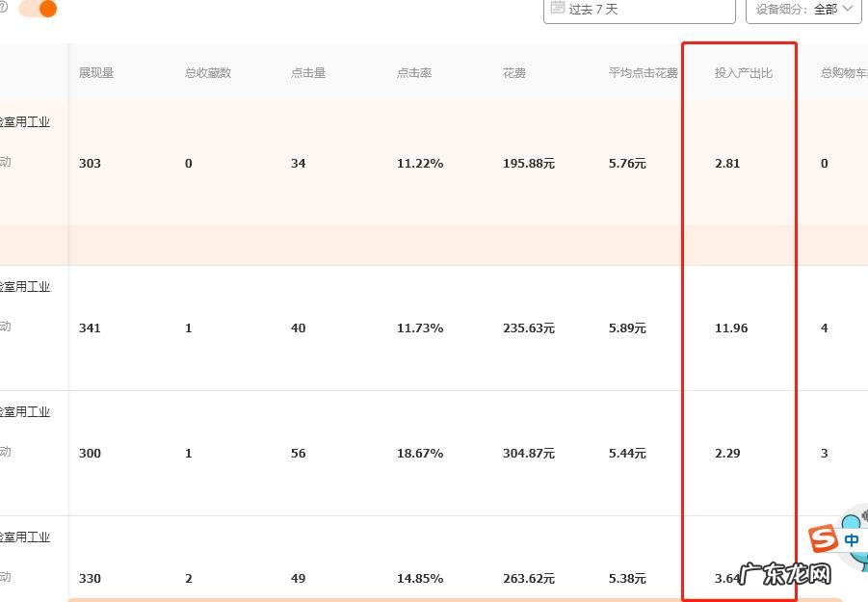868x602 pixels.
Task: Open keyword link in the 300 impressions row
Action: click(25, 412)
